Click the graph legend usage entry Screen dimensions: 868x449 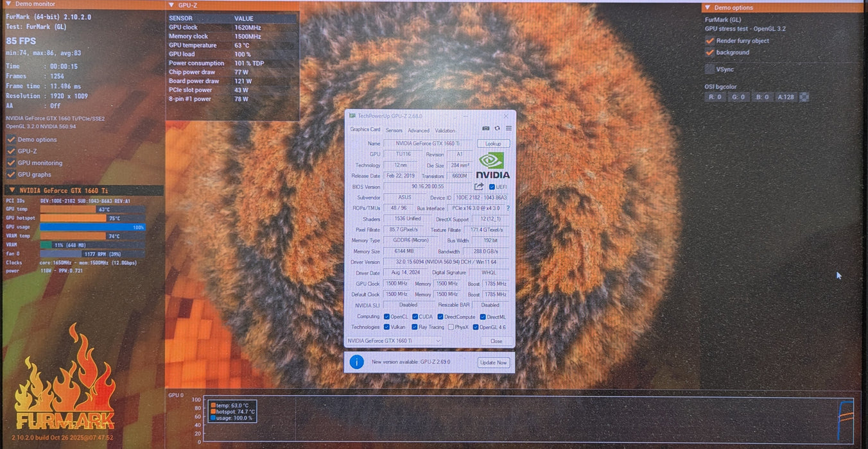pos(232,418)
